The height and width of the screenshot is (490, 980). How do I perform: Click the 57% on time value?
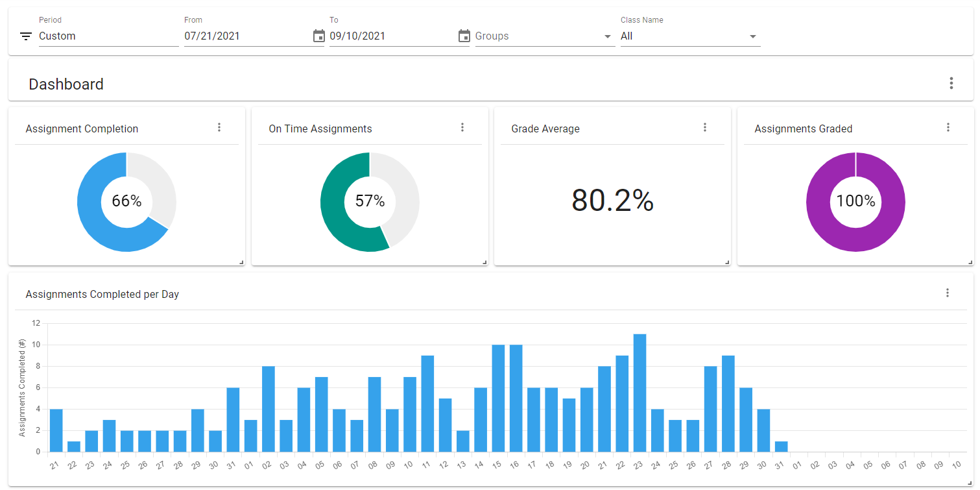tap(370, 201)
